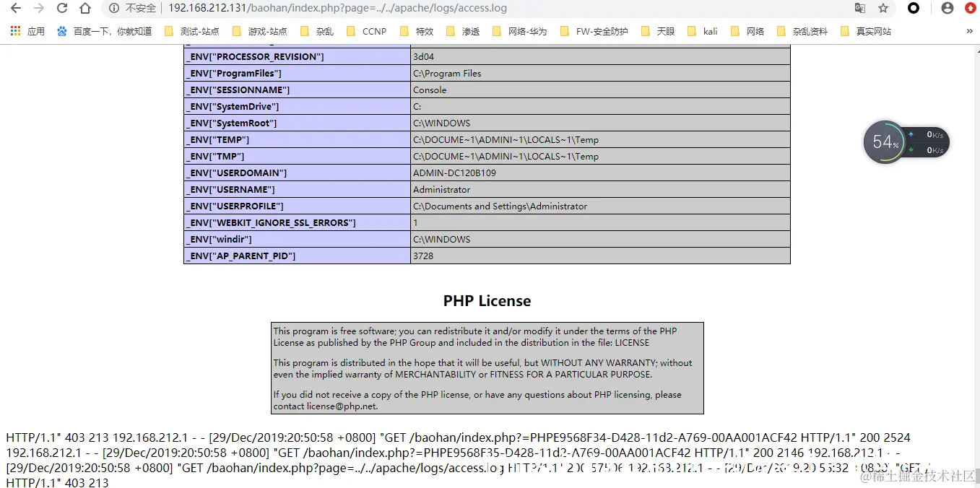The width and height of the screenshot is (980, 488).
Task: Click the WITHOUT ANY WARRANTY paragraph
Action: 482,368
